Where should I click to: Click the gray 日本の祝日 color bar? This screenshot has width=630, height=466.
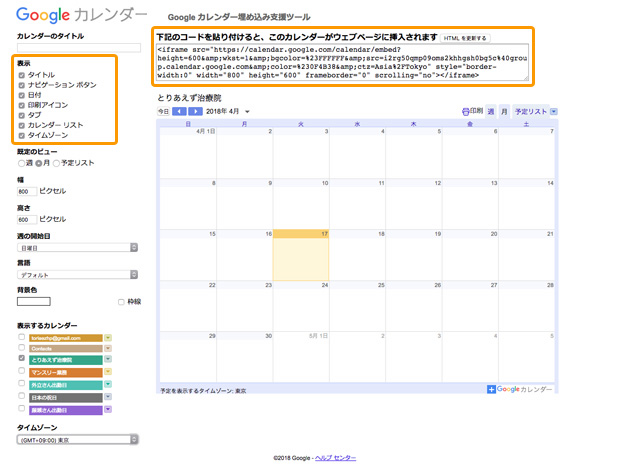pos(66,398)
